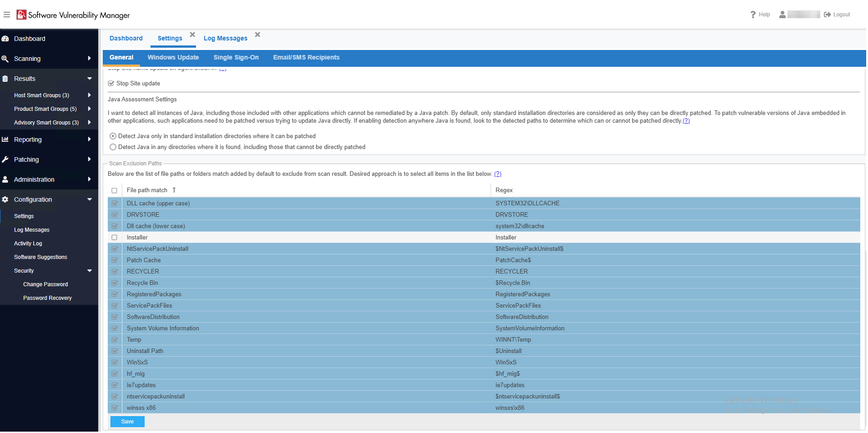Uncheck the Stop Site update checkbox
Screen dimensions: 868x433
[111, 84]
